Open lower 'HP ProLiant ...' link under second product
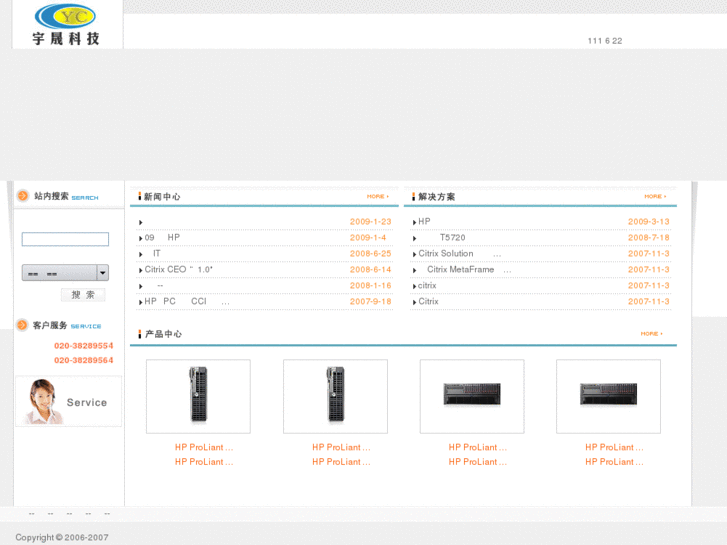The width and height of the screenshot is (727, 545). (341, 462)
